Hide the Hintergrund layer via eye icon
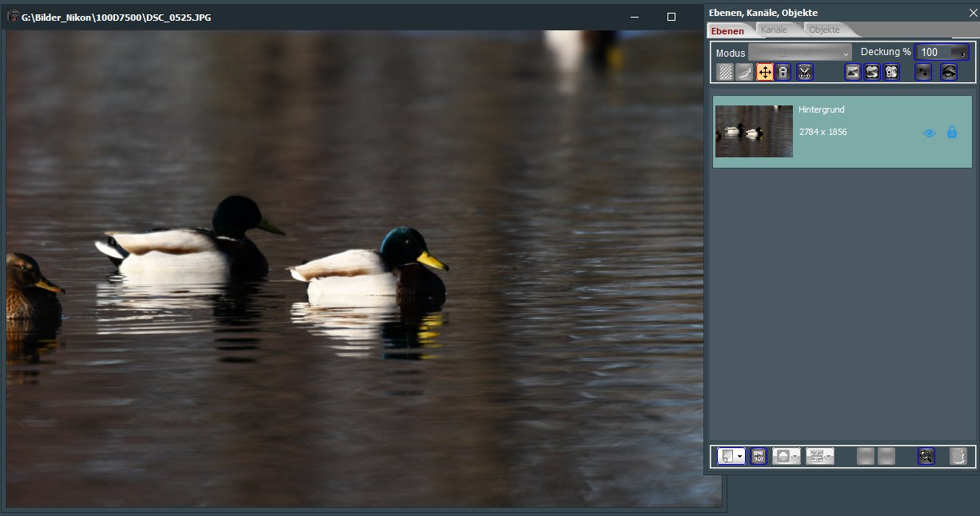The image size is (980, 516). click(929, 133)
